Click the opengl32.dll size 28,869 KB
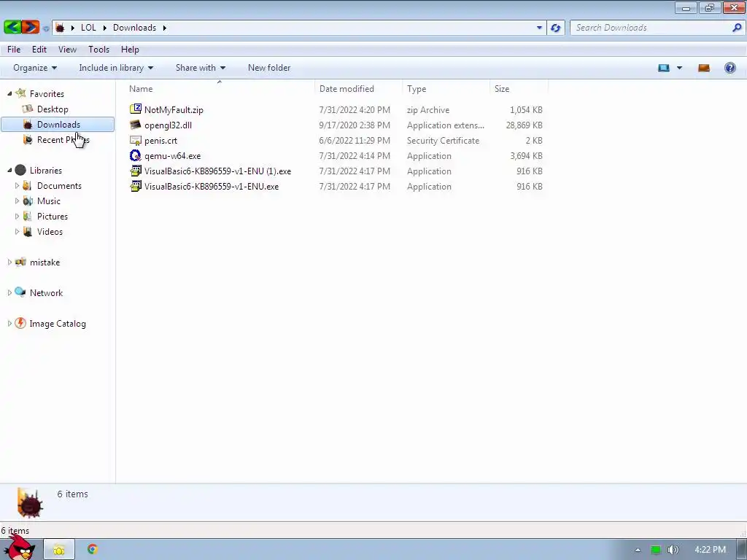This screenshot has height=560, width=747. coord(524,125)
